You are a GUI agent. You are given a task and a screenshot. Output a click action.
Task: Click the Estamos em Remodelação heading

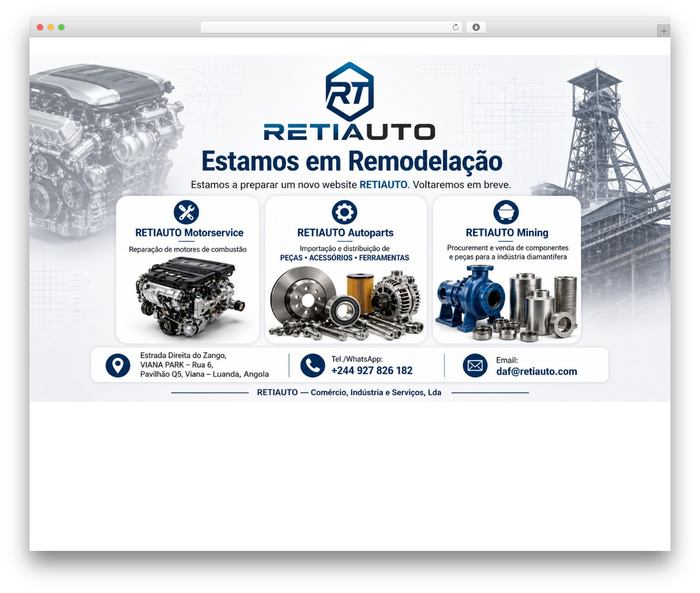pyautogui.click(x=352, y=161)
